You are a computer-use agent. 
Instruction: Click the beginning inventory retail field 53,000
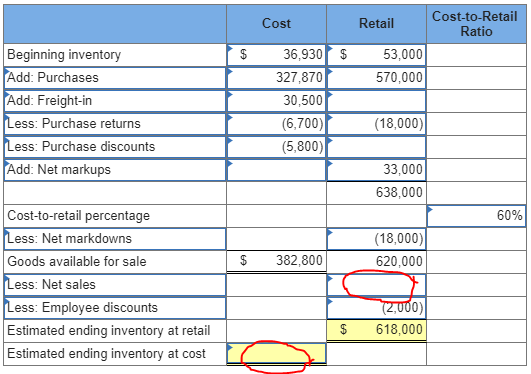pyautogui.click(x=376, y=55)
